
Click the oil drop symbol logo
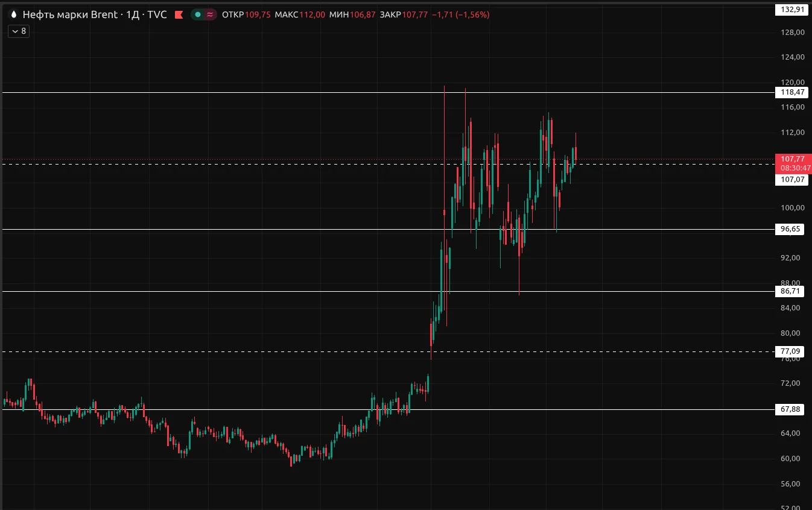point(14,14)
